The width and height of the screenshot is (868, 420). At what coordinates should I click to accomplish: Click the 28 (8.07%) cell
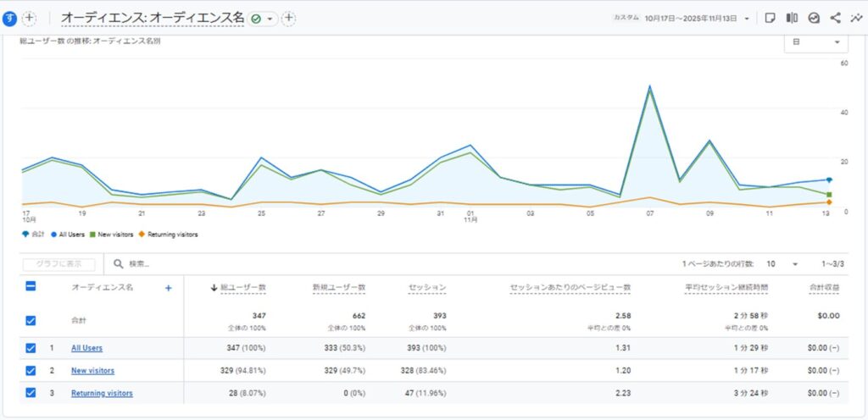pyautogui.click(x=248, y=393)
